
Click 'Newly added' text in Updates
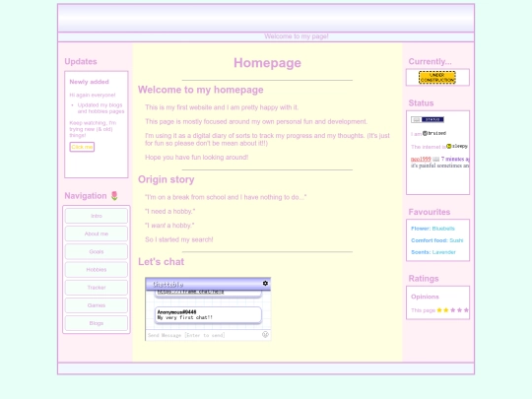click(90, 82)
